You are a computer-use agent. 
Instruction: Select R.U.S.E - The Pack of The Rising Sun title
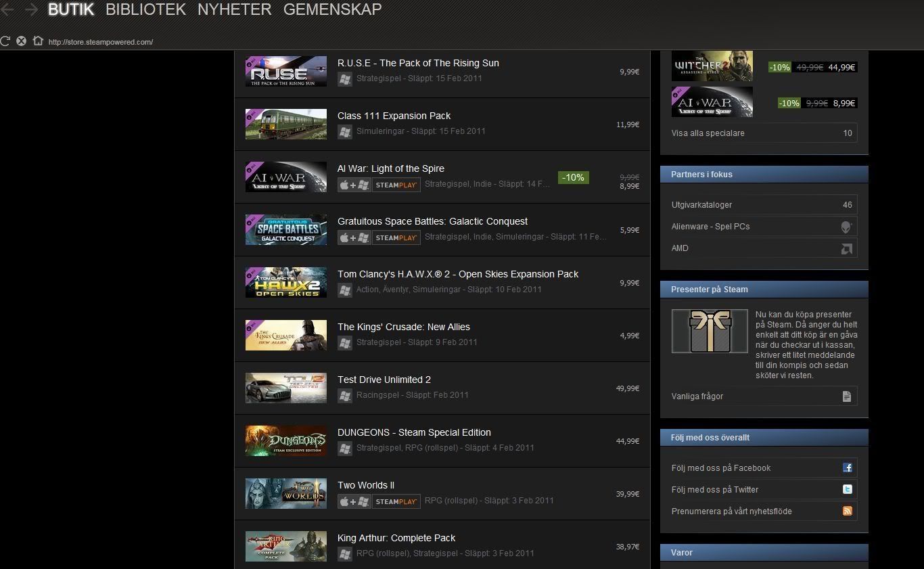pos(418,63)
